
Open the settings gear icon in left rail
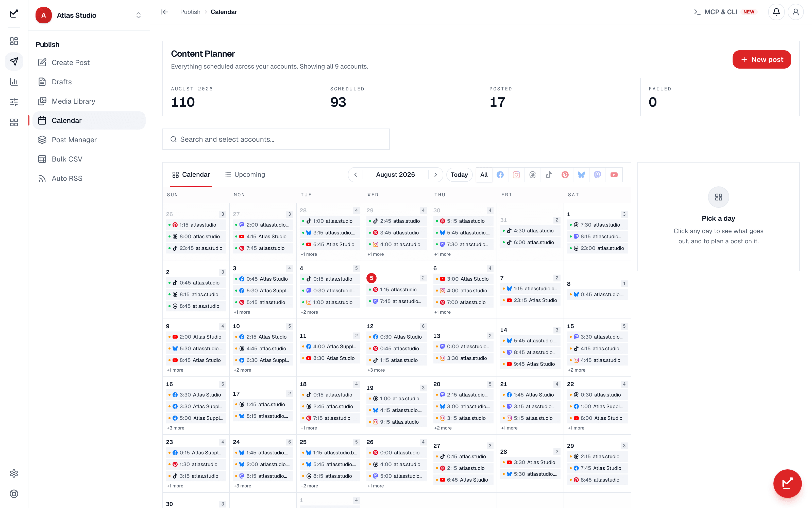point(14,473)
